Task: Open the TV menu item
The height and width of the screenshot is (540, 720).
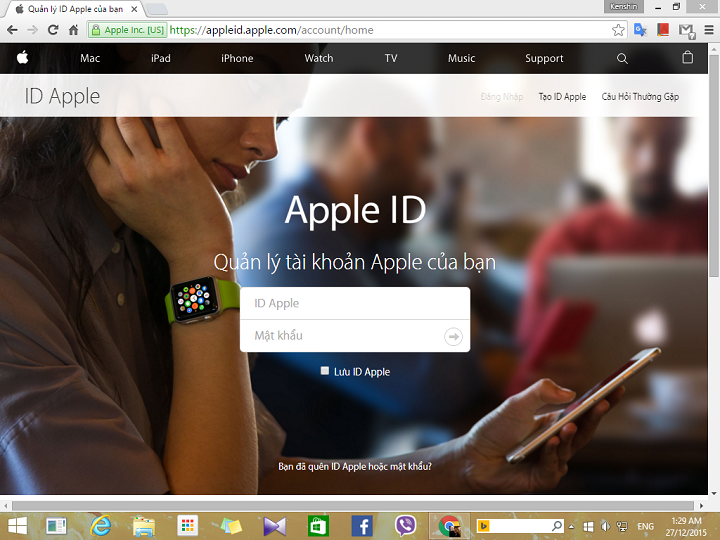Action: pos(391,58)
